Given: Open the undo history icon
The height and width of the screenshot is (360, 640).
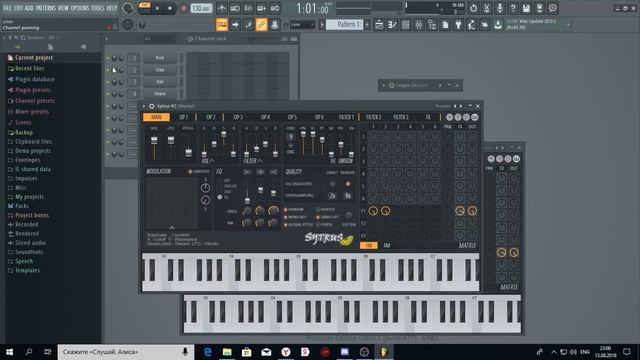Looking at the screenshot, I should tap(473, 8).
